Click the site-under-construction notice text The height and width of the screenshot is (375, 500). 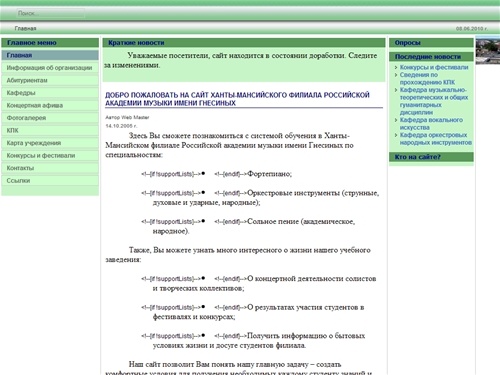coord(240,60)
